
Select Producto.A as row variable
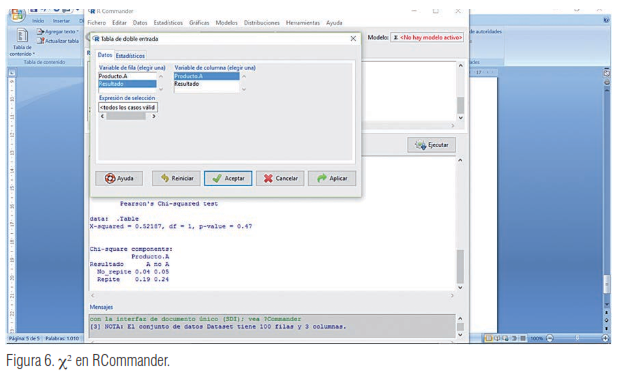pos(127,76)
